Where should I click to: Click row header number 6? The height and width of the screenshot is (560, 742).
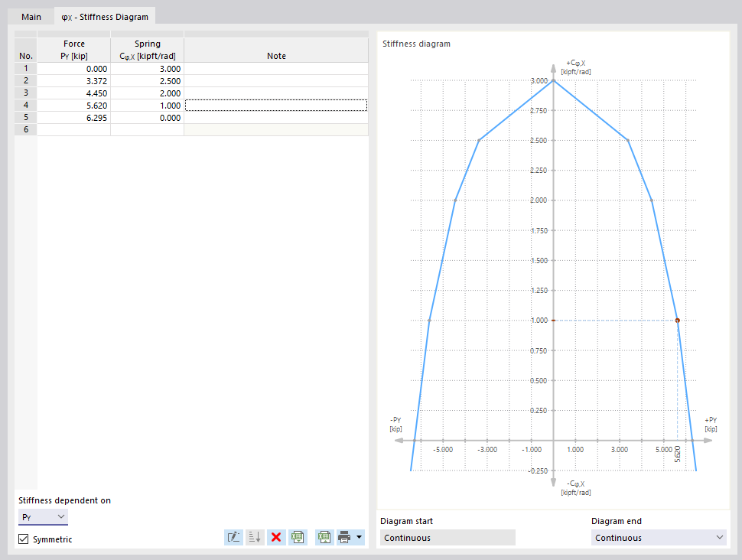tap(25, 130)
